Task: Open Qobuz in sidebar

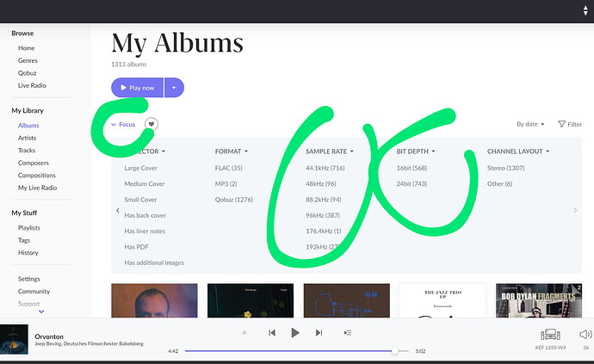Action: (27, 73)
